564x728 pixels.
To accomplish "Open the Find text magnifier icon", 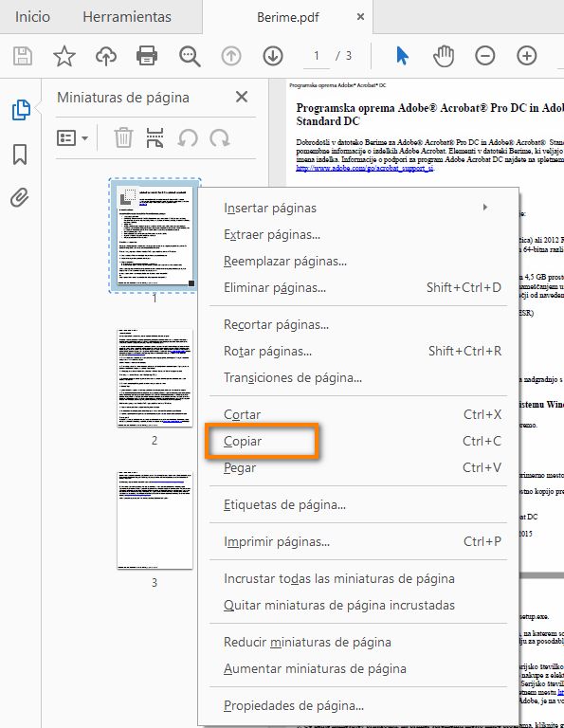I will (190, 56).
